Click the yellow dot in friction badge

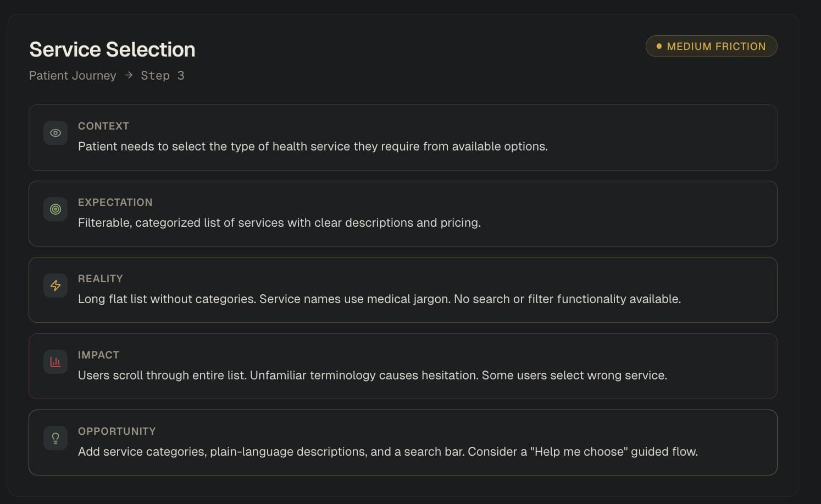point(659,46)
